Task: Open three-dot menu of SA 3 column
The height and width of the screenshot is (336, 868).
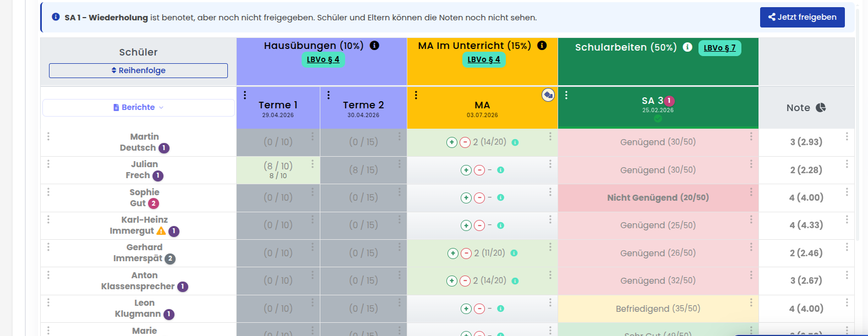Action: [x=566, y=95]
